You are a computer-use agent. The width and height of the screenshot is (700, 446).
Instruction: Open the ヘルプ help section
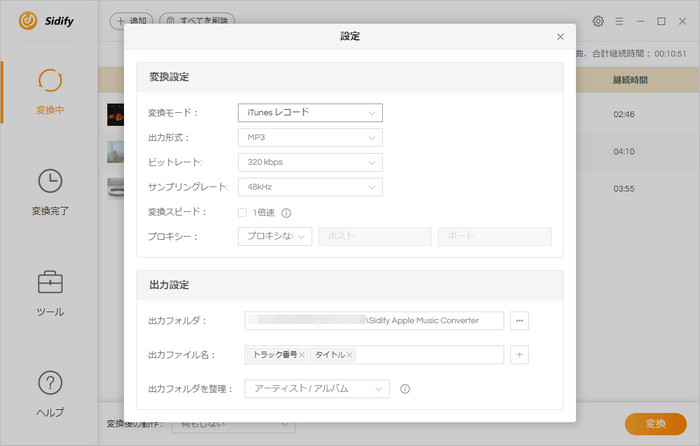click(x=50, y=394)
